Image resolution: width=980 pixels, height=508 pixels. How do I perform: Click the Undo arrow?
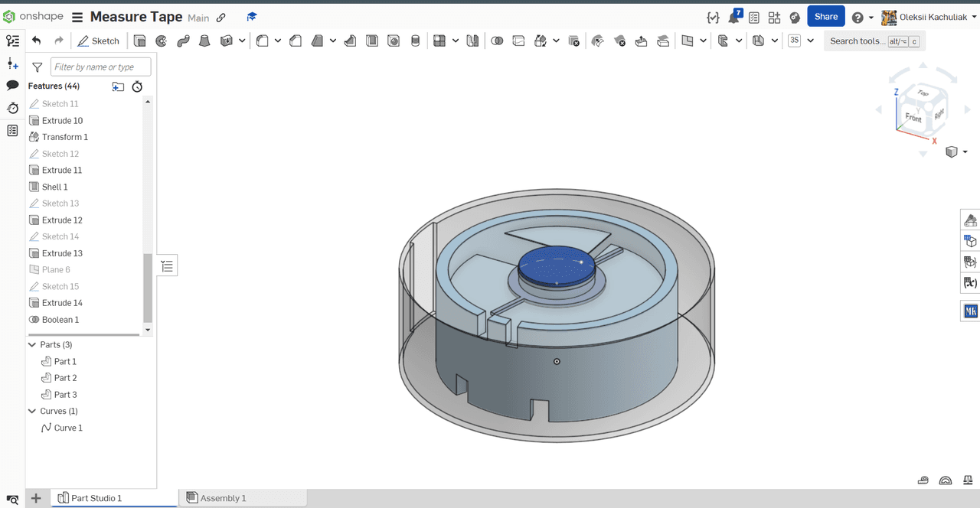[x=36, y=41]
